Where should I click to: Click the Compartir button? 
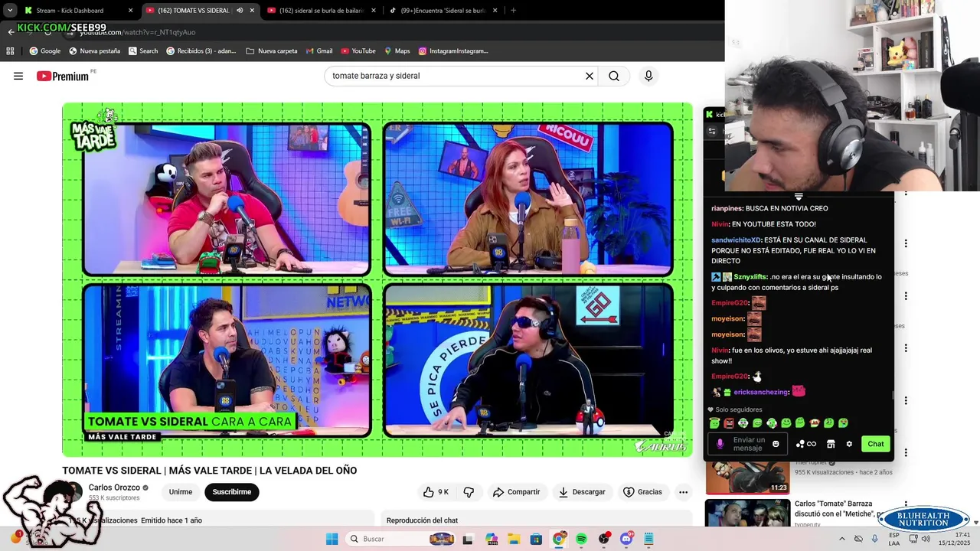[x=517, y=492]
